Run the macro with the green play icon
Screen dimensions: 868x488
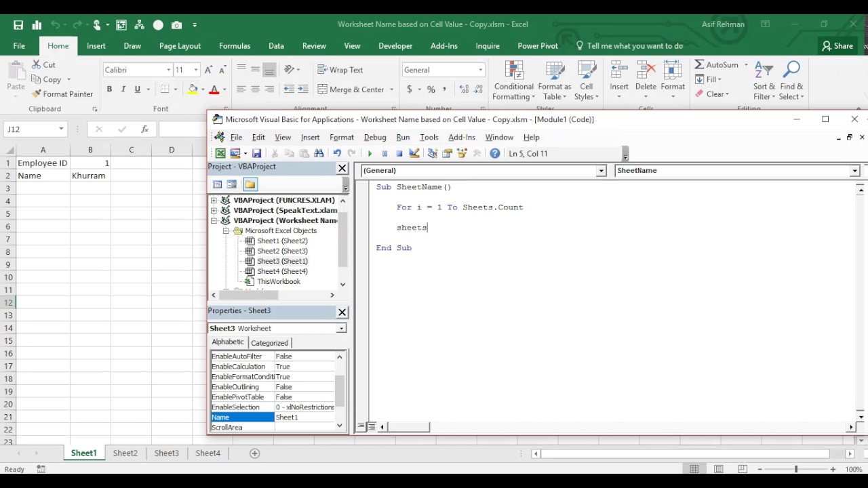[x=370, y=154]
